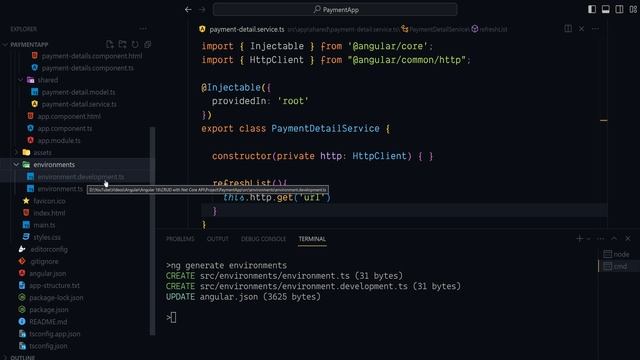This screenshot has height=360, width=640.
Task: Create a new file in PAYMENTAPP
Action: (x=109, y=44)
